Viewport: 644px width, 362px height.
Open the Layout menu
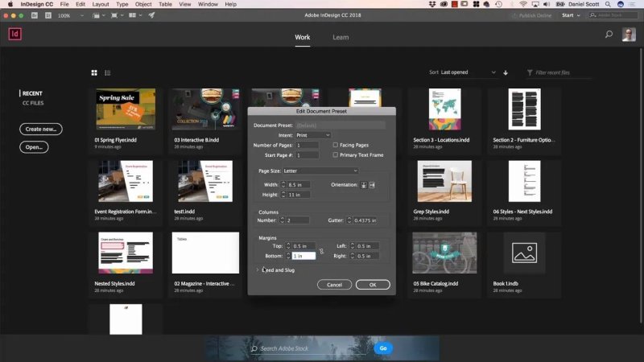(101, 4)
